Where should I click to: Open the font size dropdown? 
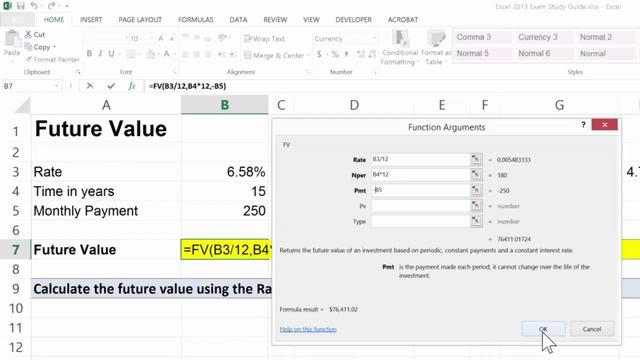coord(152,38)
